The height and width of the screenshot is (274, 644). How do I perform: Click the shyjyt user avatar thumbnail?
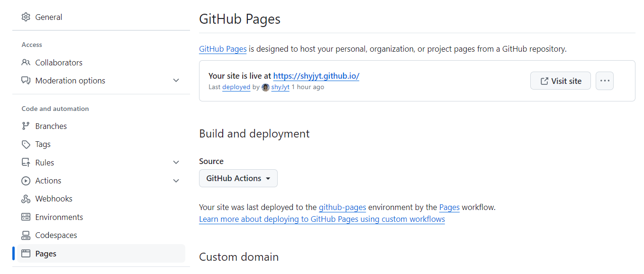(265, 87)
